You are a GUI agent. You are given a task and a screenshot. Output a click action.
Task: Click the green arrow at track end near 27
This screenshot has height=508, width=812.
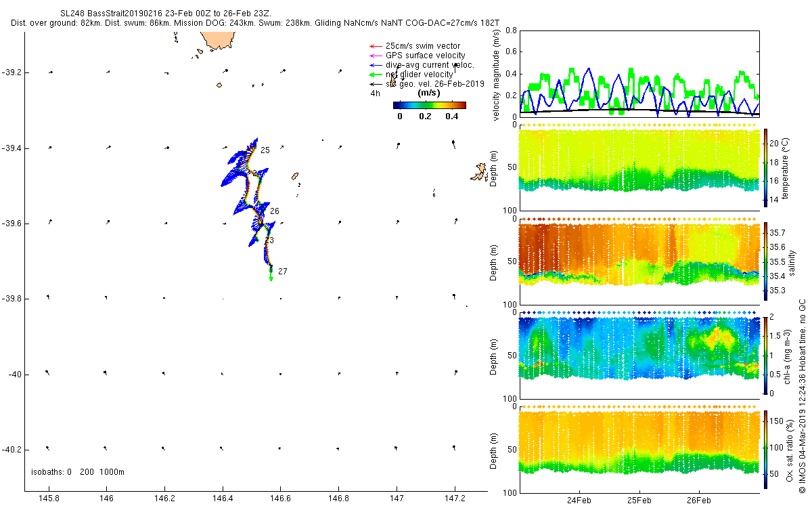click(x=271, y=274)
